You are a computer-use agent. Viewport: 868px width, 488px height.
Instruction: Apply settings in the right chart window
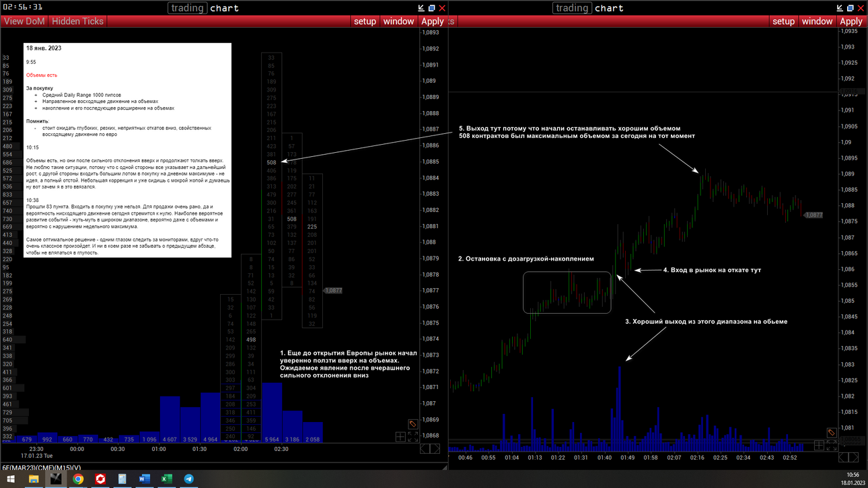click(851, 22)
